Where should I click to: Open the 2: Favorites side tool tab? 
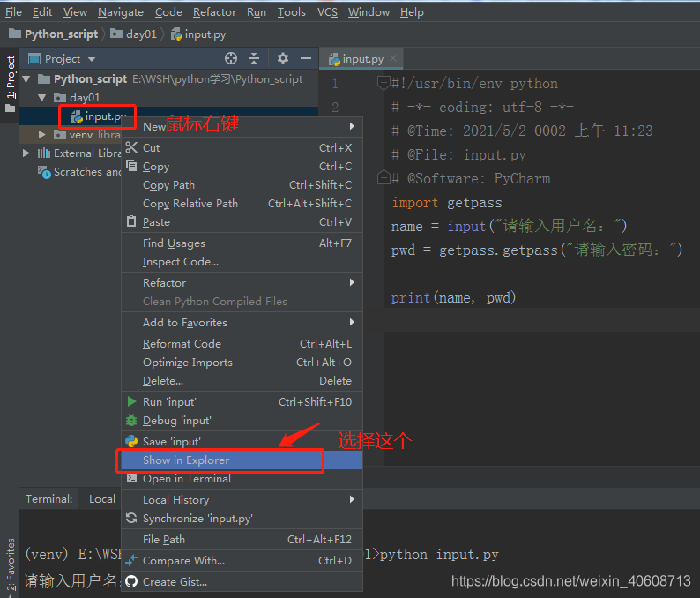click(11, 565)
